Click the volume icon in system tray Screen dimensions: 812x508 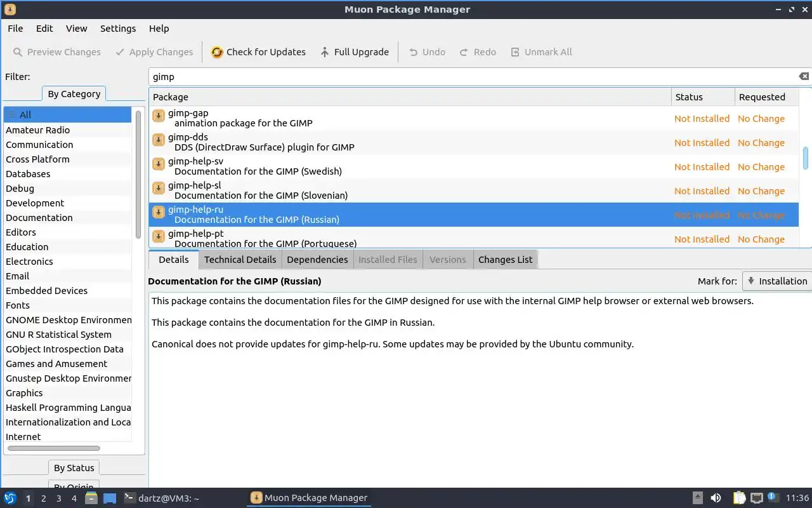(716, 498)
